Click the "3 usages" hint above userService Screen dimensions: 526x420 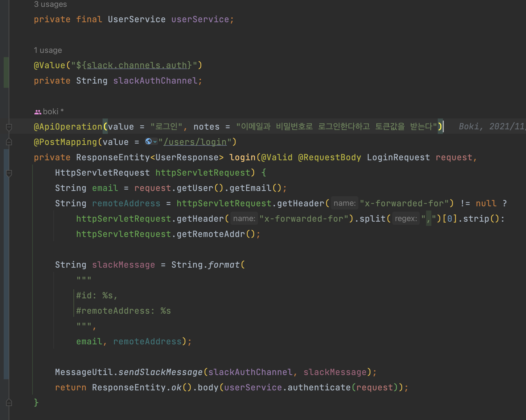(x=50, y=4)
